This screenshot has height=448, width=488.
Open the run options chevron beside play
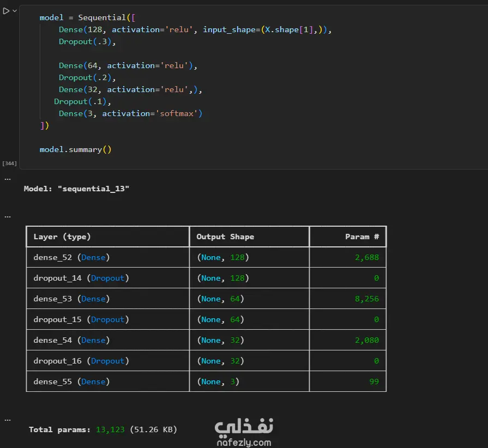click(14, 11)
